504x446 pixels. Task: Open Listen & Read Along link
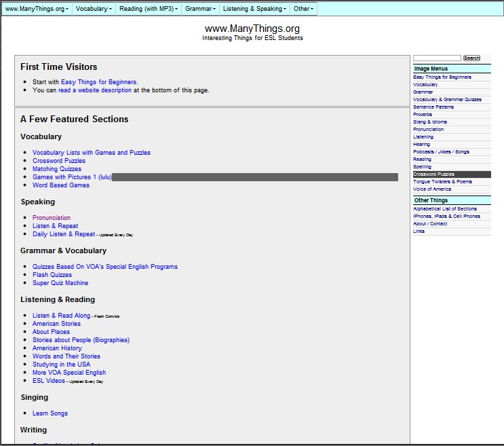(x=61, y=316)
